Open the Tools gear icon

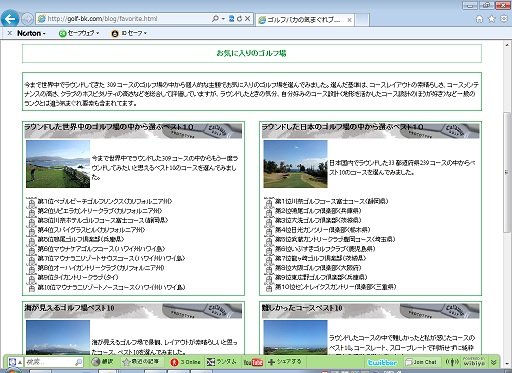[x=504, y=19]
